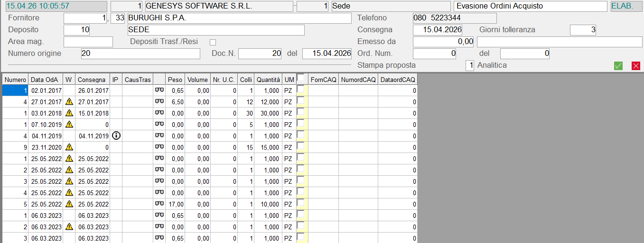
Task: Click the ELAB. status button
Action: pyautogui.click(x=622, y=6)
